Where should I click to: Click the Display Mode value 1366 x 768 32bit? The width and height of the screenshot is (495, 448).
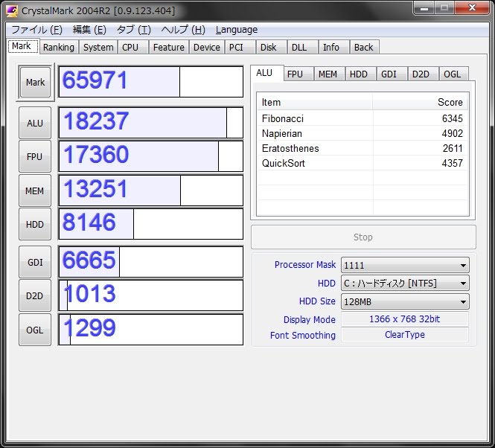tap(405, 319)
